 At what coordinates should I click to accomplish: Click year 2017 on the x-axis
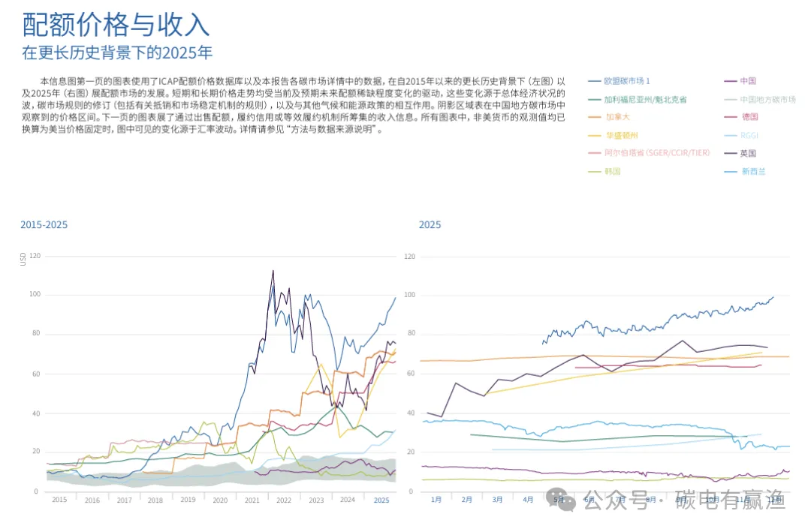tap(124, 500)
